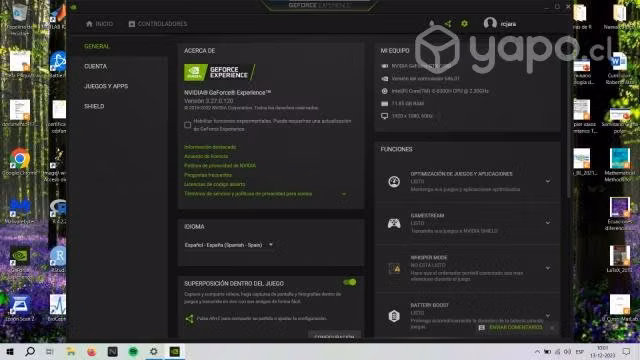Click the Battery Boost battery icon

click(x=394, y=316)
